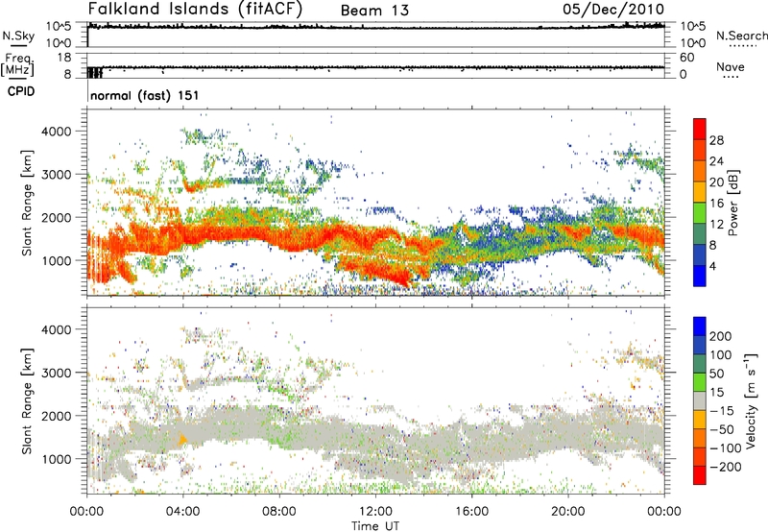The image size is (768, 532).
Task: Click the red bottom of velocity colorbar
Action: tap(700, 475)
